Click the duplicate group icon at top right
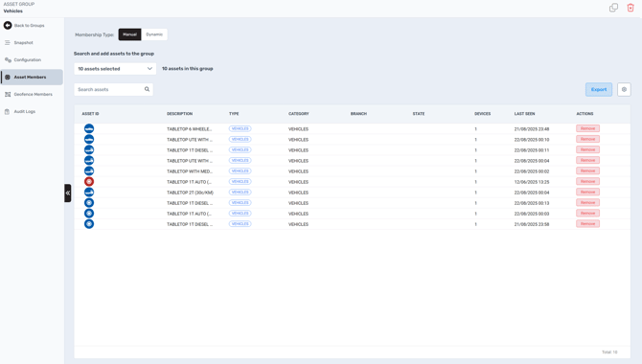Screen dimensions: 642x364 click(x=613, y=8)
